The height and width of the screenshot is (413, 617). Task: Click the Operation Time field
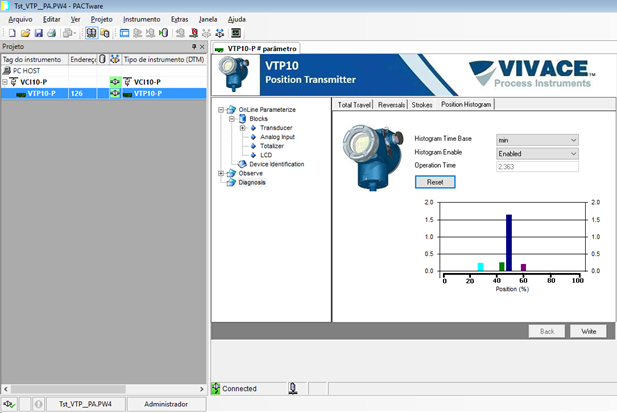[537, 167]
